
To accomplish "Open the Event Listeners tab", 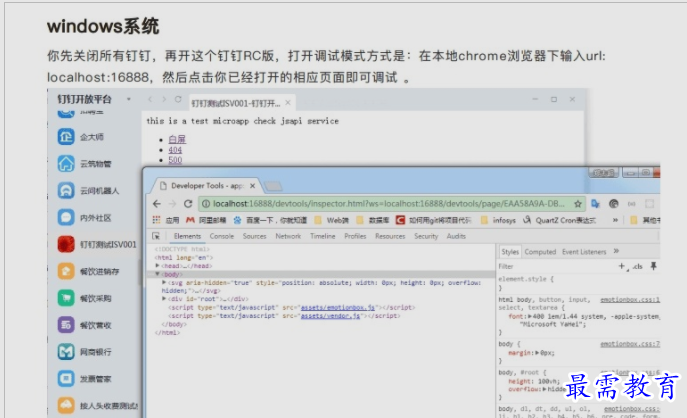I will pos(584,252).
